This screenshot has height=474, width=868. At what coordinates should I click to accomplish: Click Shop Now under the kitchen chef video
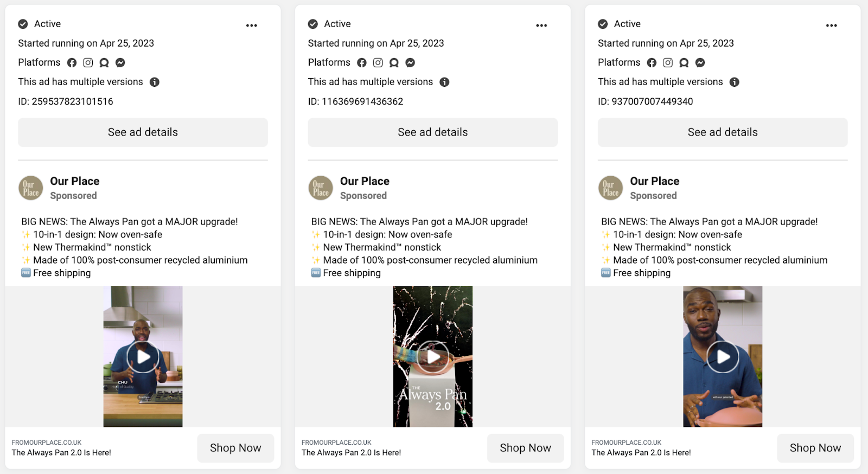coord(235,448)
